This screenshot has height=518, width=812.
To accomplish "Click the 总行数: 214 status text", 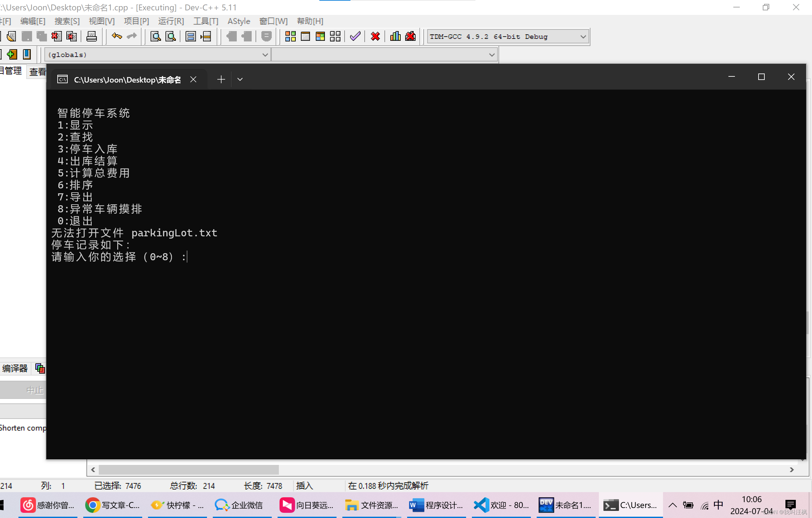I will tap(192, 486).
